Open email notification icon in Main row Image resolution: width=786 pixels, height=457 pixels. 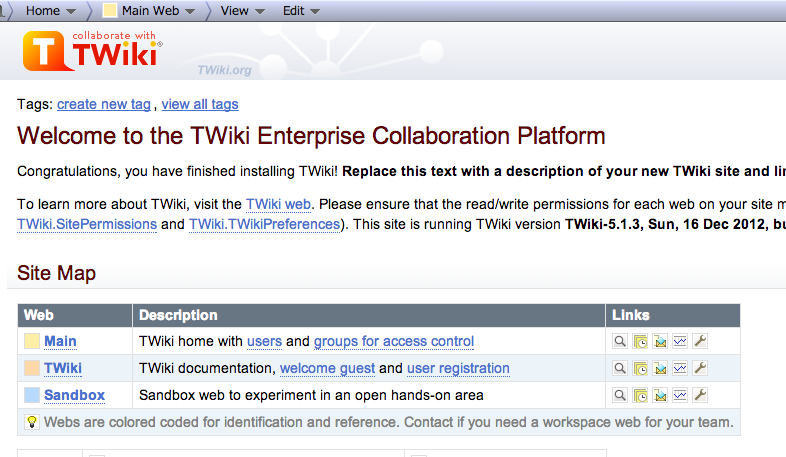[660, 341]
